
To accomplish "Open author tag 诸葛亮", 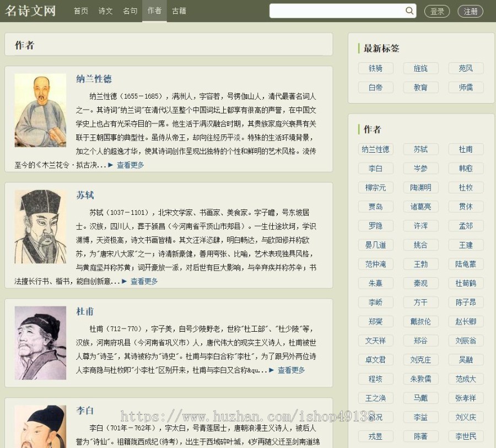I will tap(420, 207).
